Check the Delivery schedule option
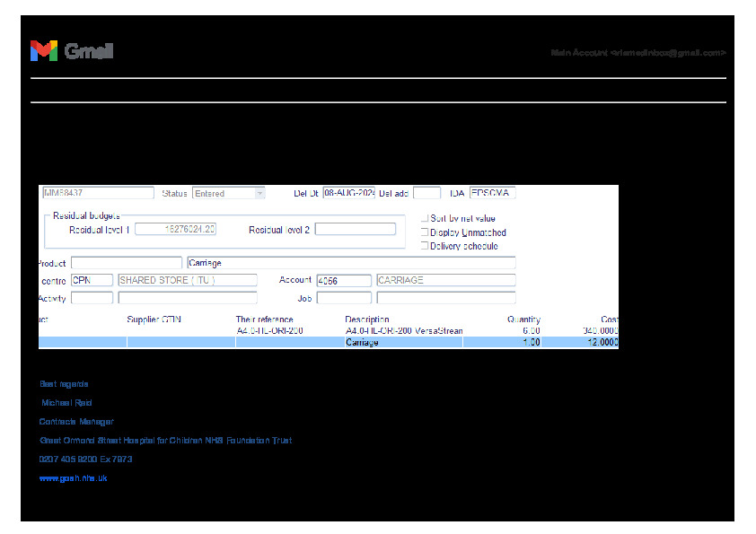 (425, 246)
